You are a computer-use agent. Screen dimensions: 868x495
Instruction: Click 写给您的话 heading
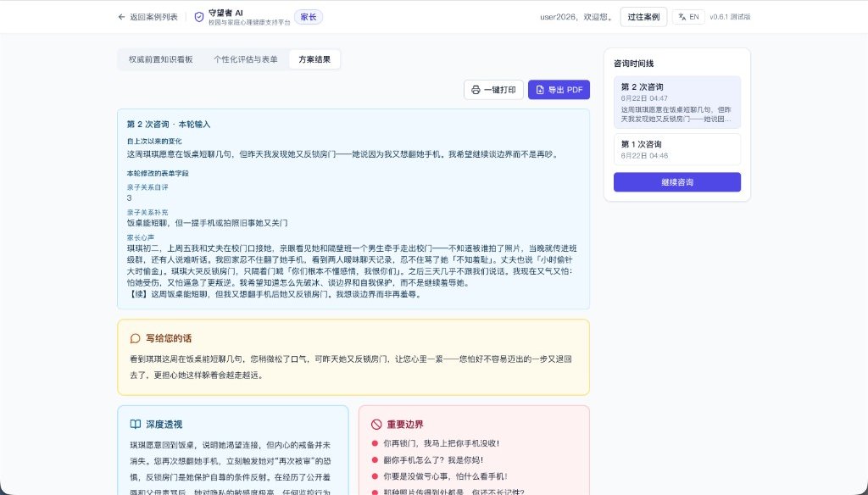[169, 338]
